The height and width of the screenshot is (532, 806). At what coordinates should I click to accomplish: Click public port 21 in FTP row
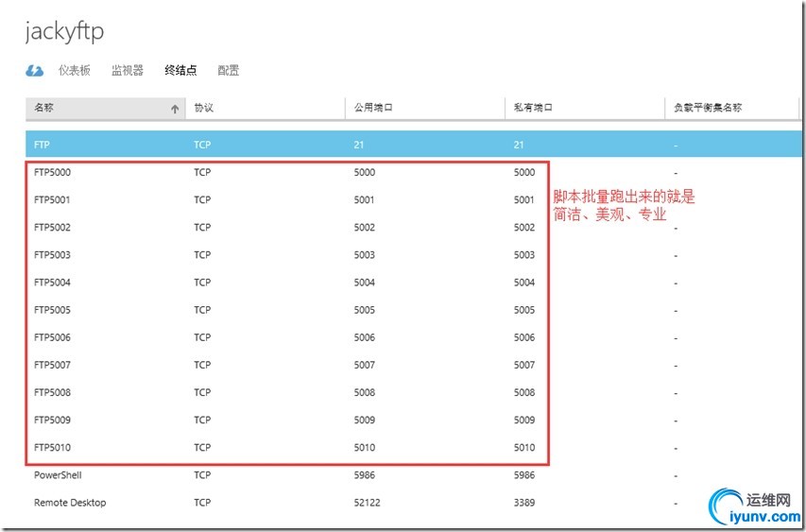359,145
